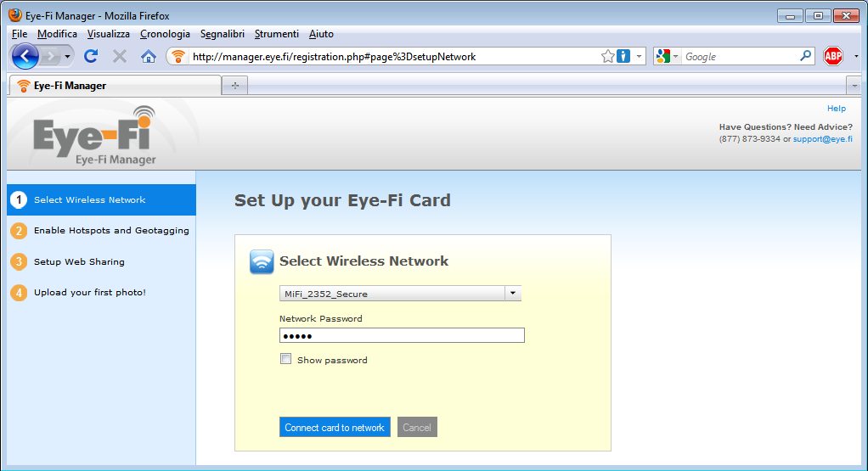Open the Visualizza menu
868x471 pixels.
[109, 34]
